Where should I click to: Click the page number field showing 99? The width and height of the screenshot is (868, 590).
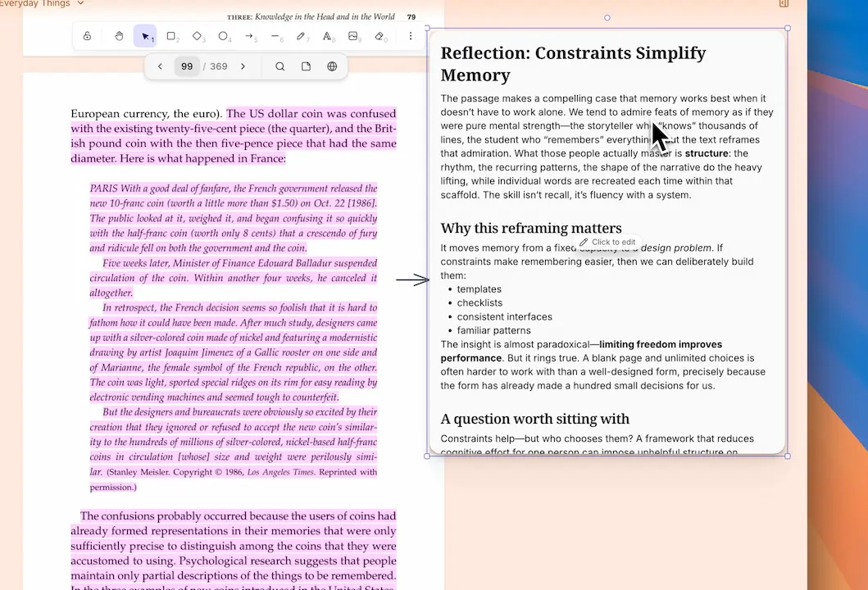187,66
